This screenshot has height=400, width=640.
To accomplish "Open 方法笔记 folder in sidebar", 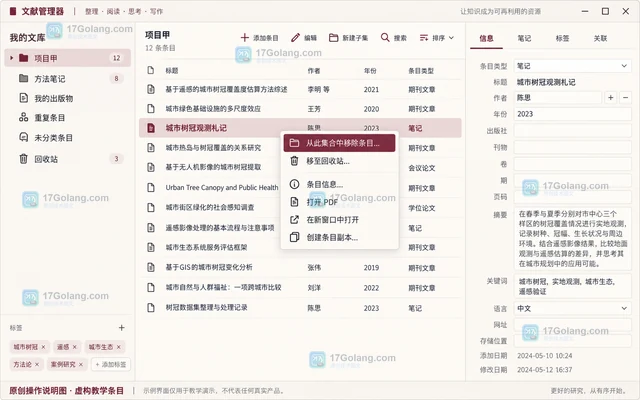I will (x=67, y=78).
